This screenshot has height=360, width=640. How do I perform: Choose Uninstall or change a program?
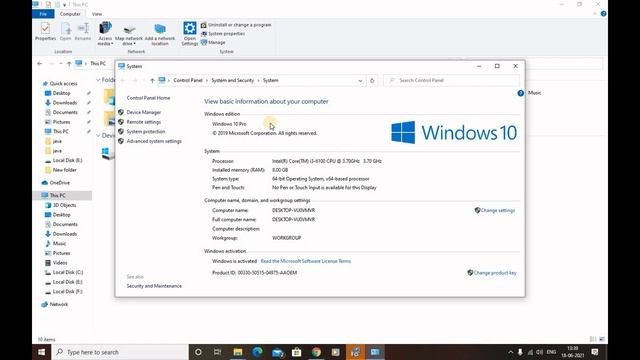tap(236, 25)
